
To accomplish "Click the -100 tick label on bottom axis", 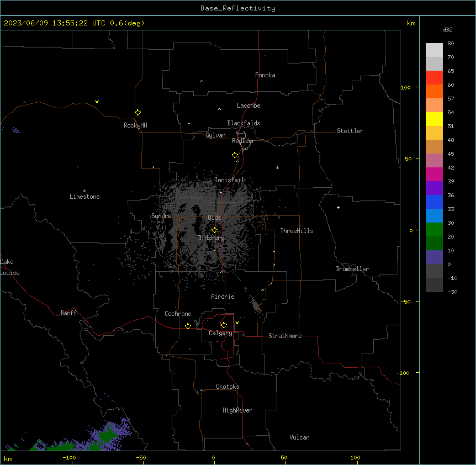I will point(69,457).
